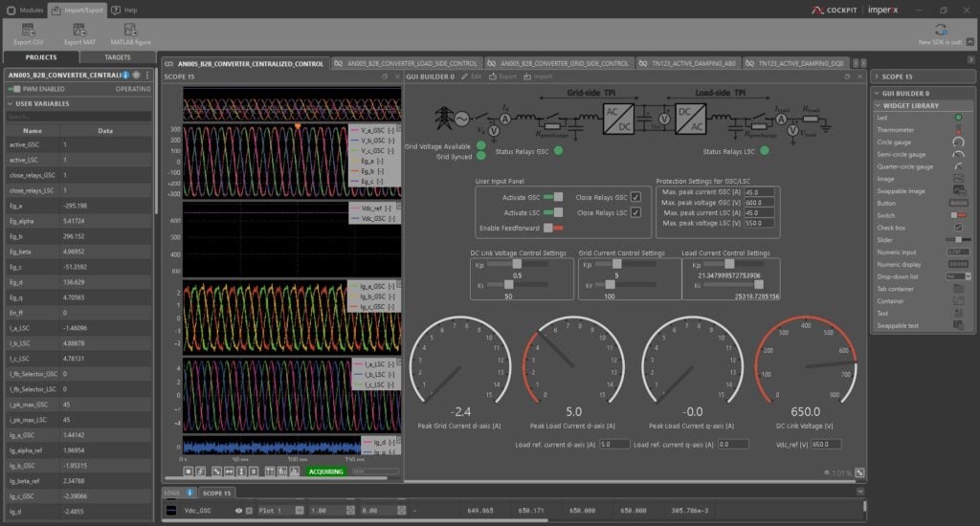Image resolution: width=980 pixels, height=526 pixels.
Task: Expand the Scope 15 panel on right
Action: (x=877, y=76)
